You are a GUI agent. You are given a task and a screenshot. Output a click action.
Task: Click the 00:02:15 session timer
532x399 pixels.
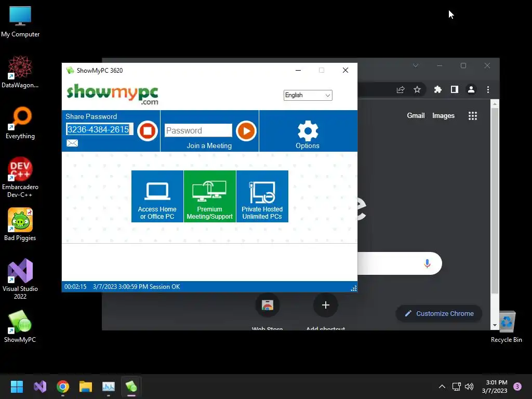[x=75, y=287]
